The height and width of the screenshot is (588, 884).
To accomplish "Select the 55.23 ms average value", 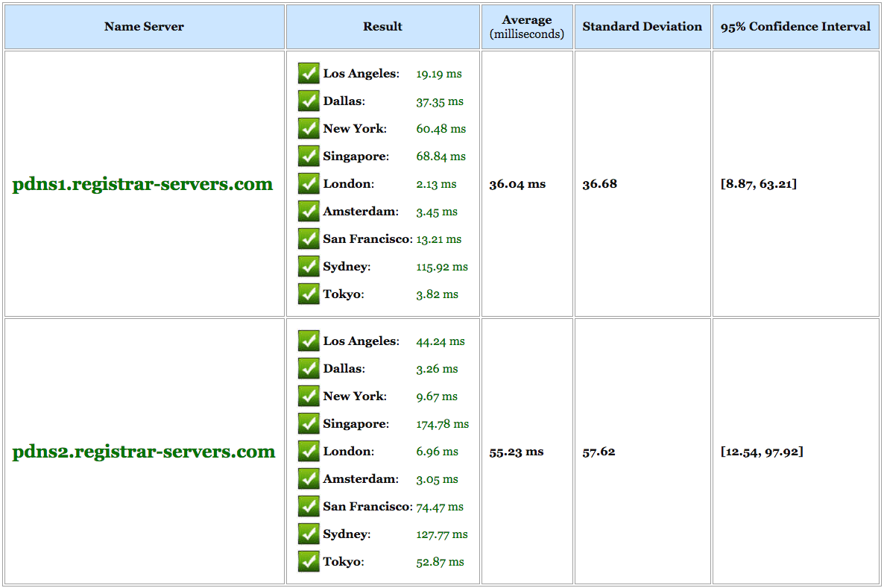I will point(517,452).
